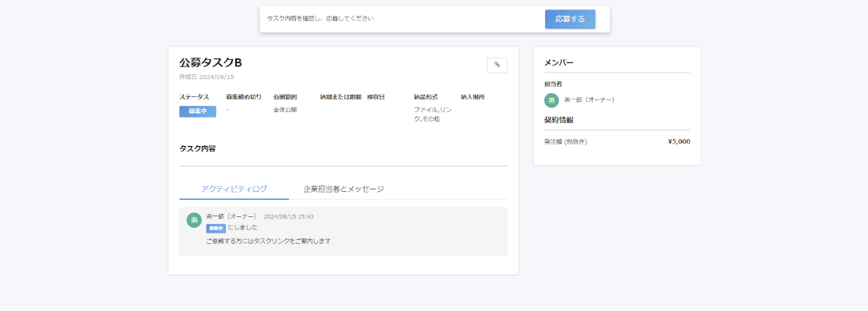Click the 公開範囲 column label
This screenshot has height=311, width=868.
click(285, 97)
